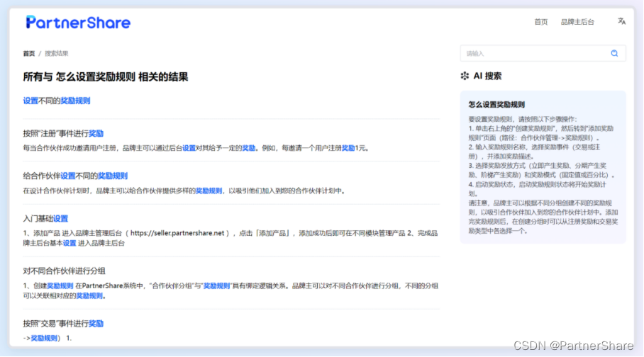Click the 请注意 note paragraph in AI answer

tap(543, 217)
